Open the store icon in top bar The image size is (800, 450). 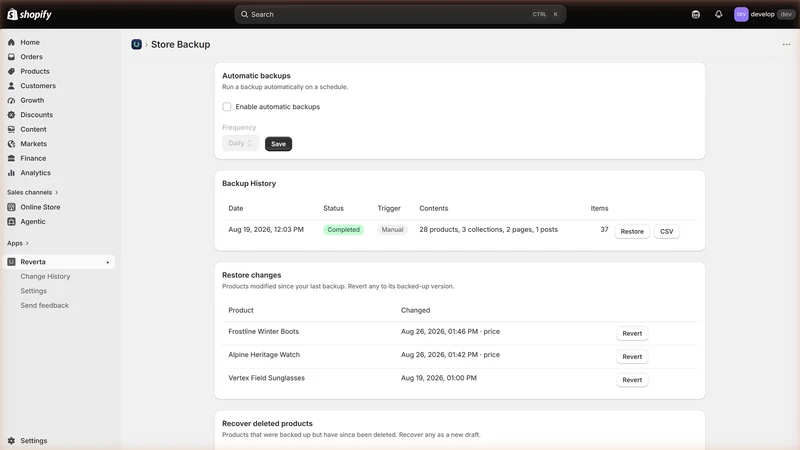(x=695, y=14)
